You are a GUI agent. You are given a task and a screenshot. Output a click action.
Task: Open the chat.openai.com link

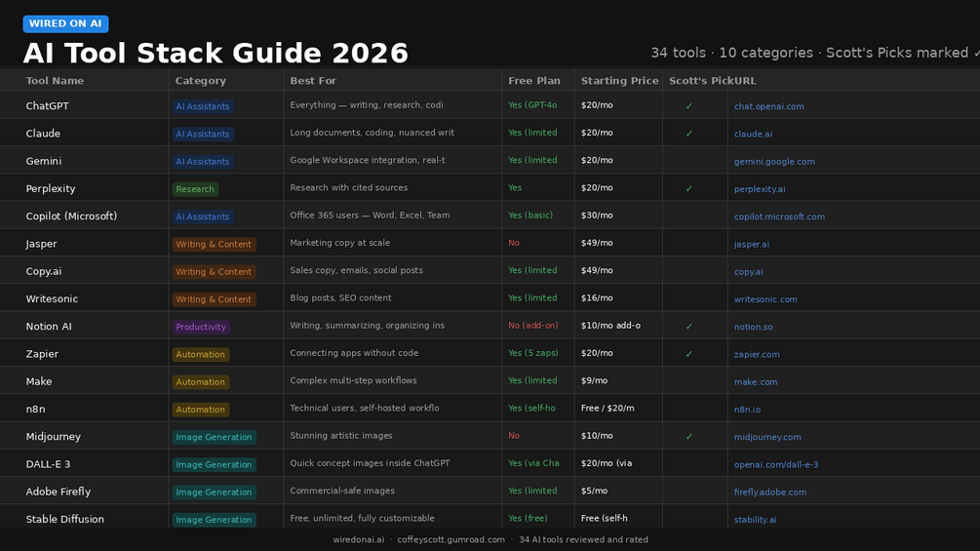click(768, 106)
